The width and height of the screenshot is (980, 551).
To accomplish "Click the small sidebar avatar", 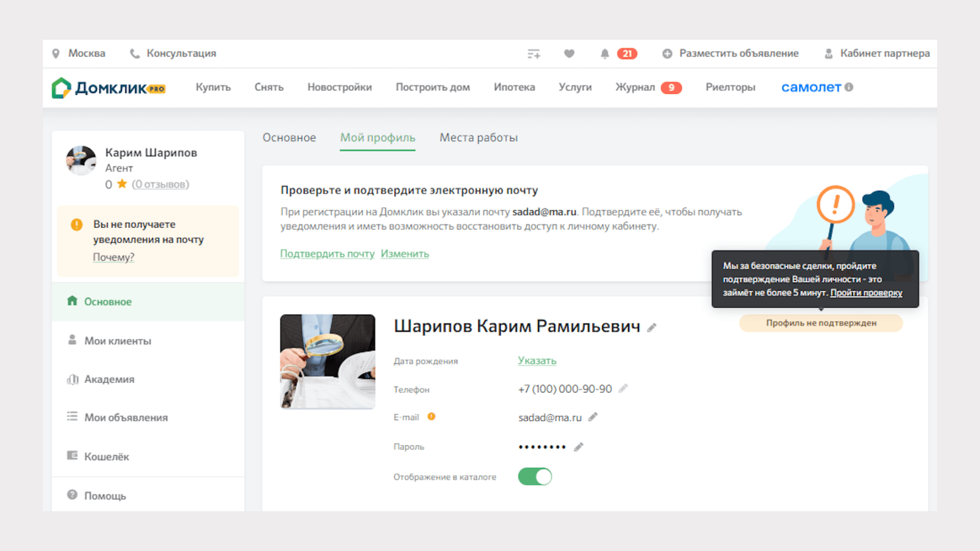I will (81, 160).
